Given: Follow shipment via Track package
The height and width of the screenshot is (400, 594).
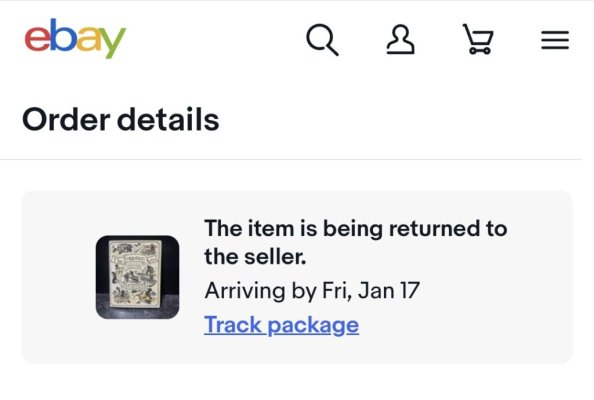Looking at the screenshot, I should pos(281,325).
